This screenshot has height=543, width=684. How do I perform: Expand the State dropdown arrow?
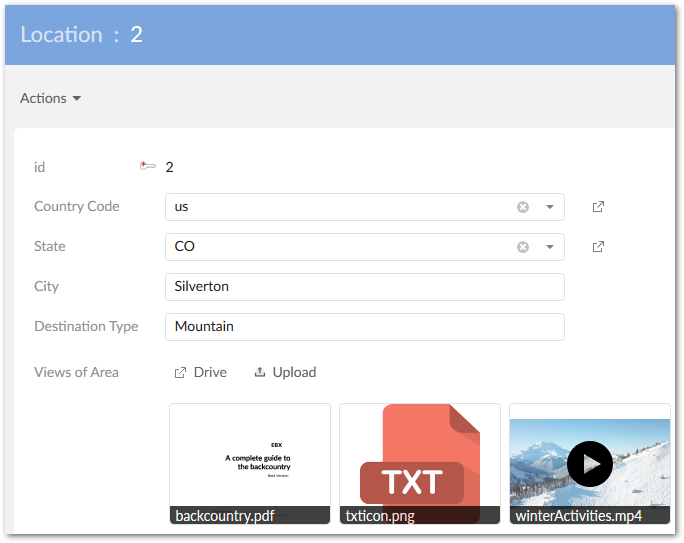tap(550, 247)
